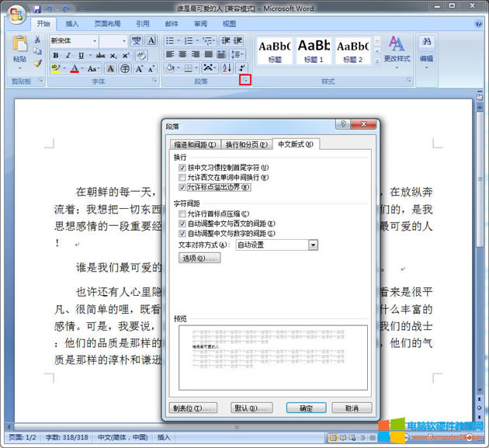Click the help question mark in dialog title
This screenshot has height=448, width=489.
tap(342, 125)
